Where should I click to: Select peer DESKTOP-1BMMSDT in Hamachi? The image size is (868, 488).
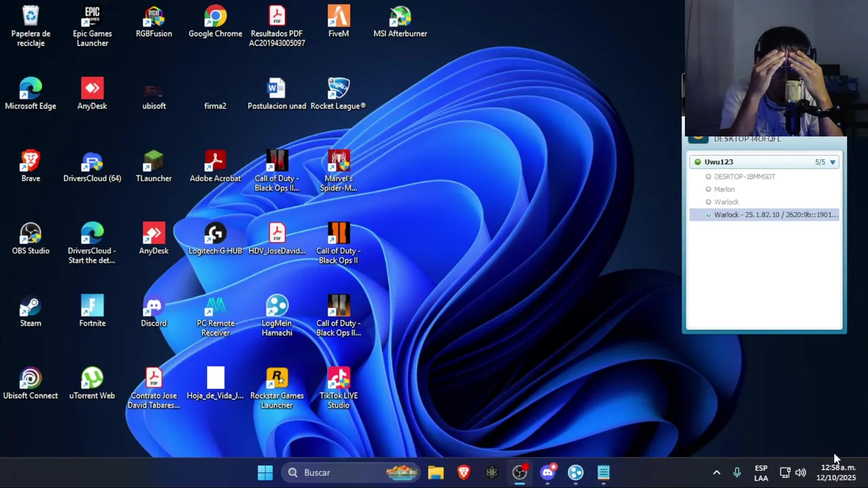click(x=745, y=176)
